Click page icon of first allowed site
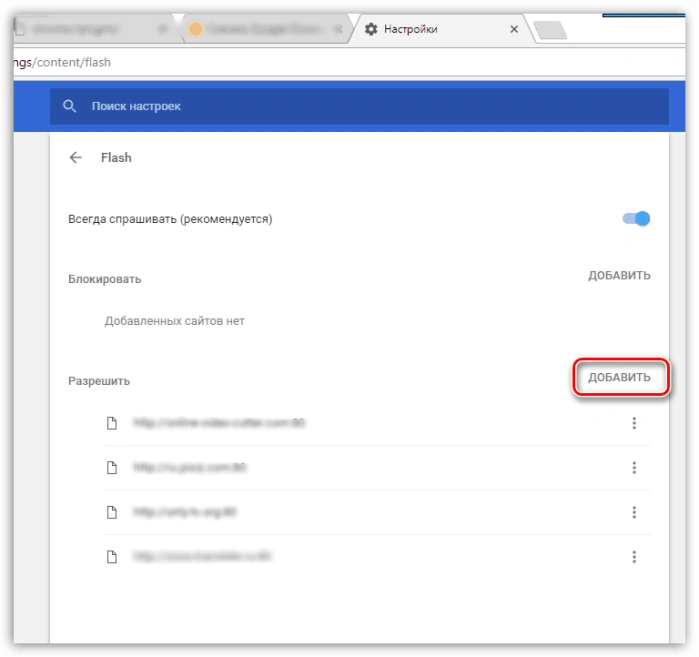Screen dimensions: 699x657 pyautogui.click(x=112, y=423)
